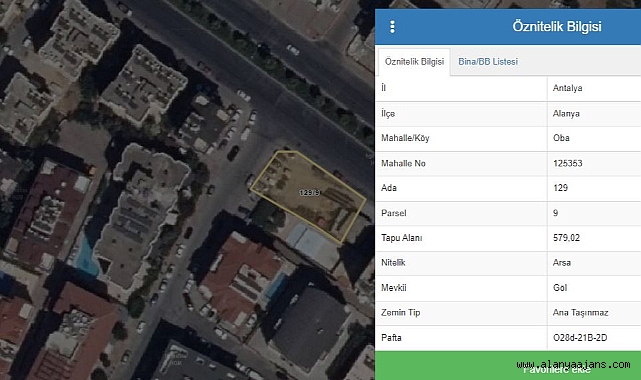Click the Pafta row label
Viewport: 641px width, 380px height.
[391, 338]
